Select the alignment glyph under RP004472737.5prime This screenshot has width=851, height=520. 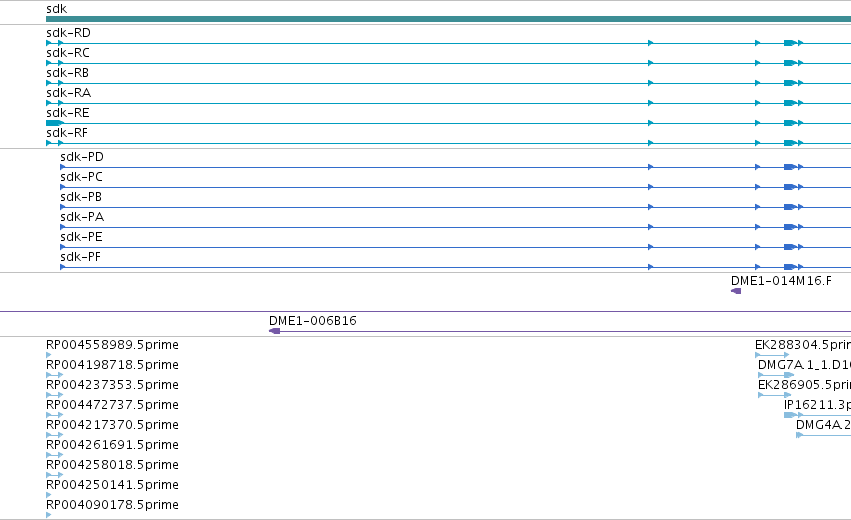point(55,415)
